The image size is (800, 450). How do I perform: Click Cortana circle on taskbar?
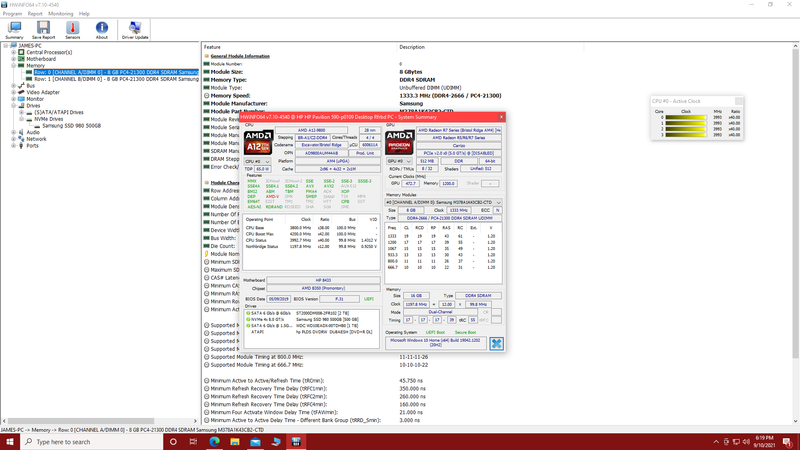pyautogui.click(x=173, y=442)
